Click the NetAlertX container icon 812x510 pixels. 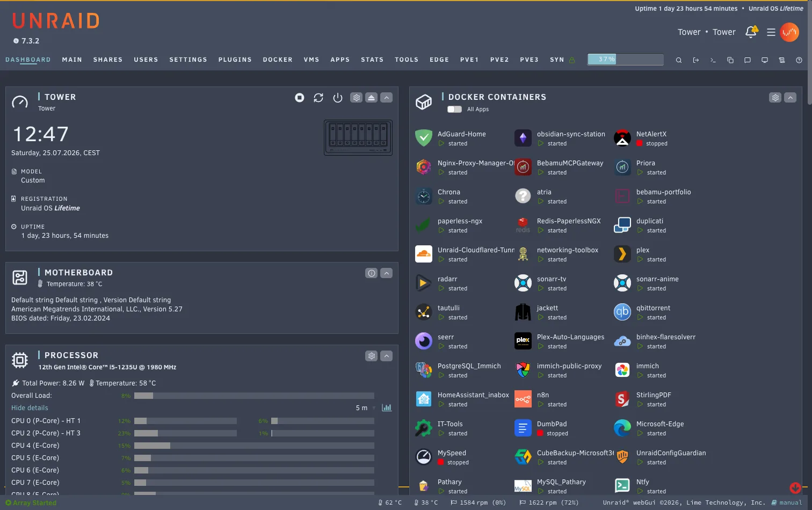point(622,138)
